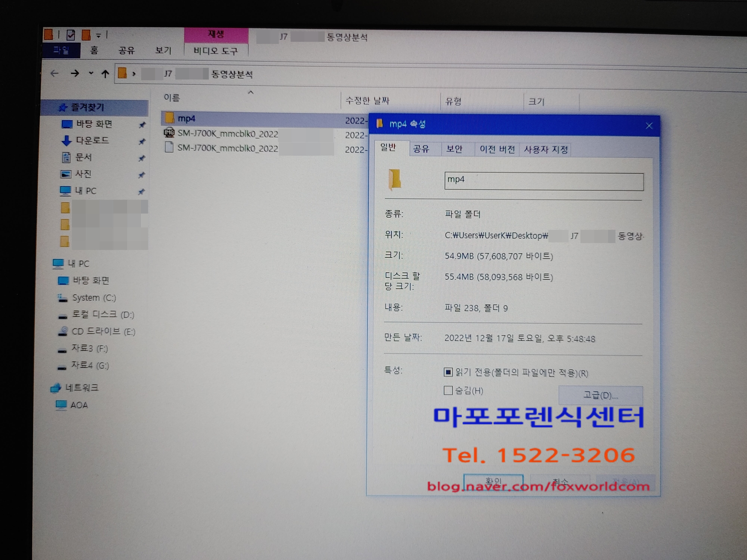Switch to 공유 tab in properties dialog
The width and height of the screenshot is (747, 560).
coord(421,149)
